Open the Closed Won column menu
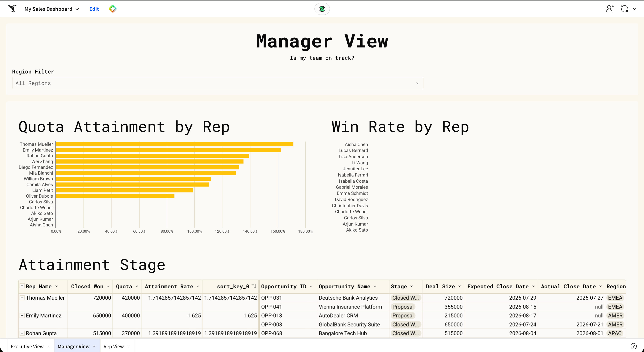The image size is (644, 352). 108,286
